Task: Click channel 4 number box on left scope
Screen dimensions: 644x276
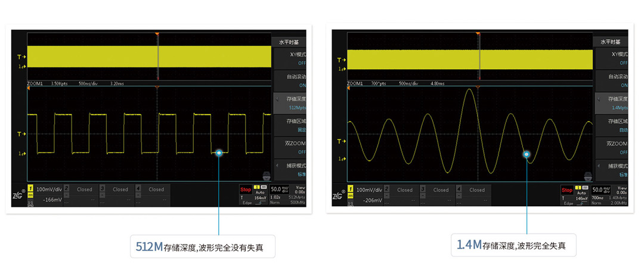Action: click(x=138, y=188)
